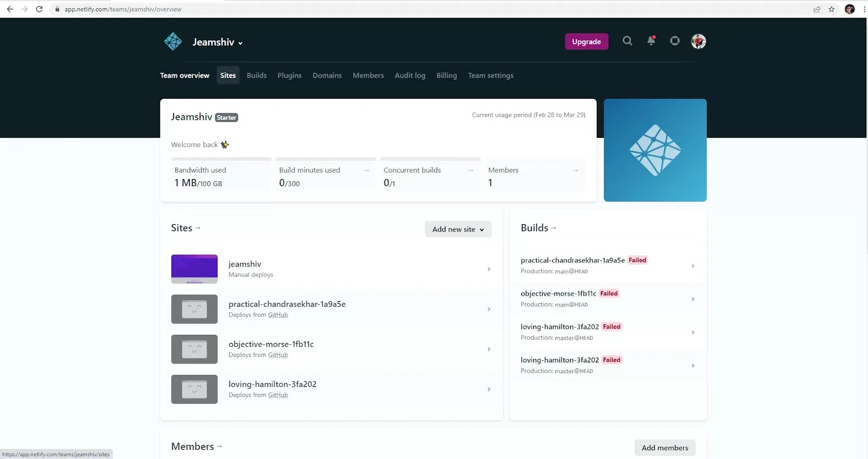Reload the page with browser refresh

coord(39,9)
